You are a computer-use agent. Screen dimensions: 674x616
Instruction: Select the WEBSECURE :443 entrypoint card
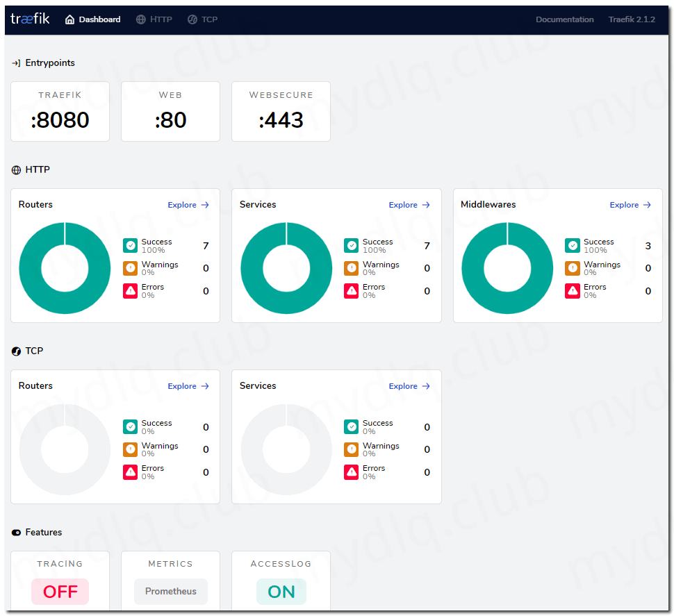(281, 112)
